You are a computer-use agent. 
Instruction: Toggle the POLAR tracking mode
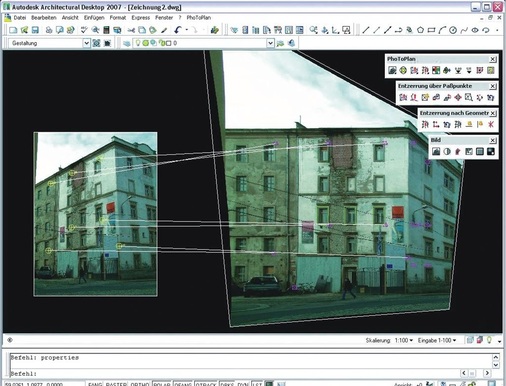(x=162, y=384)
